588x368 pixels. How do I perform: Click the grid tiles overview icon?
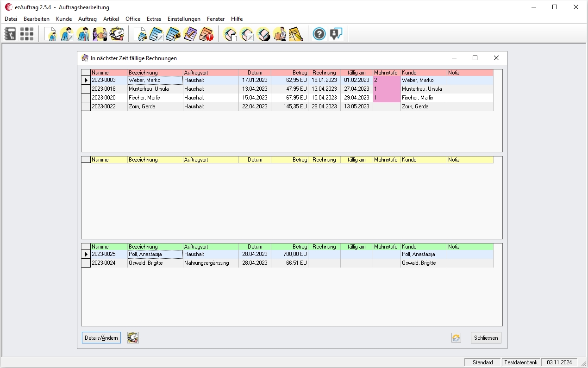point(27,34)
